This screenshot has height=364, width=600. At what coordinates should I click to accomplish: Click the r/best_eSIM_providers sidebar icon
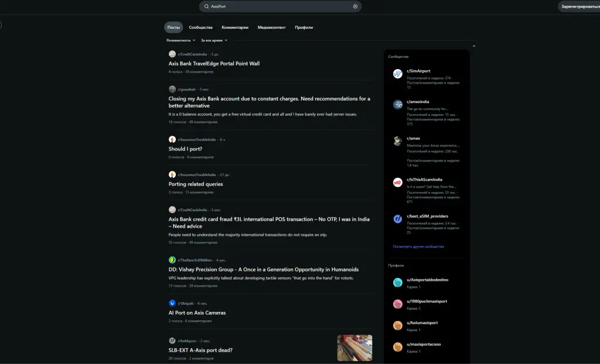tap(398, 219)
